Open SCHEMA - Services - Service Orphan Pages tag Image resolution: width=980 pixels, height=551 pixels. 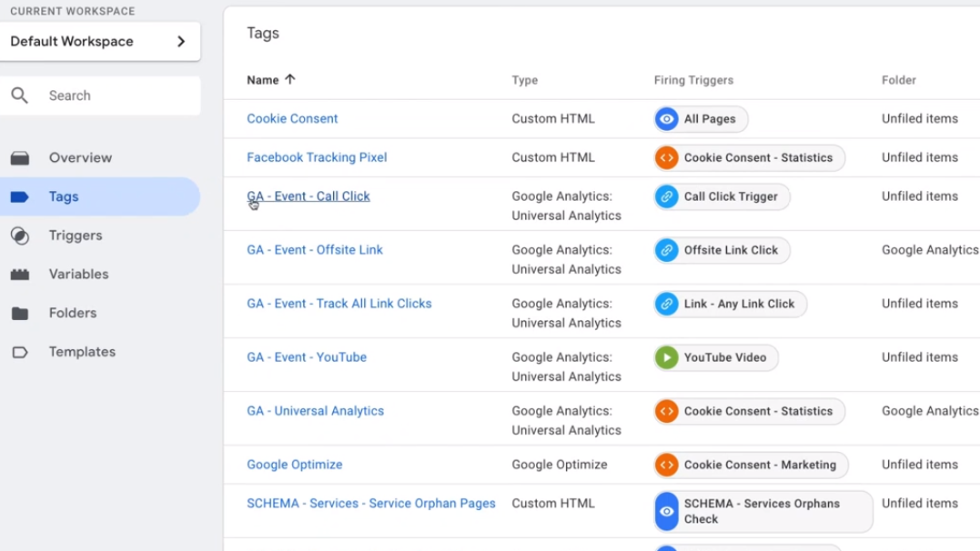coord(370,504)
